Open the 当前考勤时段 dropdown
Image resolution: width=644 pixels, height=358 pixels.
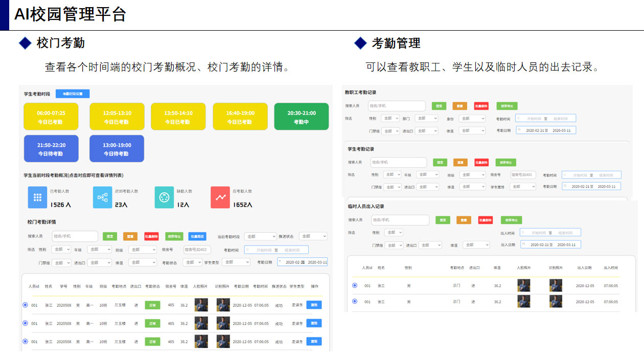click(x=260, y=236)
